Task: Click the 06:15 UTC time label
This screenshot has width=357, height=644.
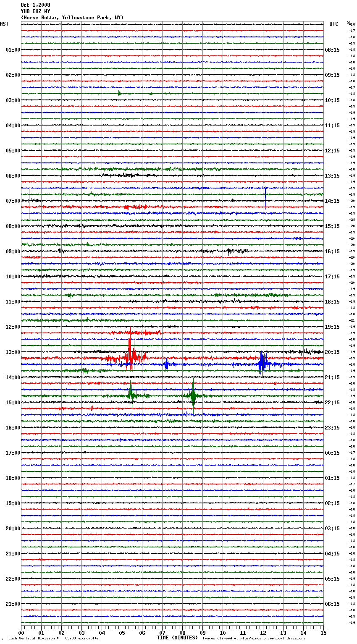Action: point(332,604)
